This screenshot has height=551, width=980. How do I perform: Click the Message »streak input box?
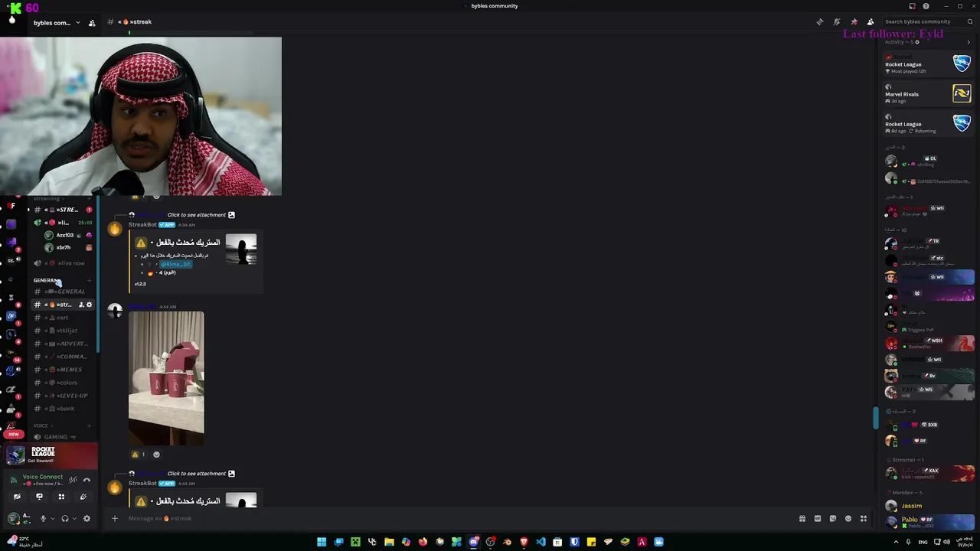pyautogui.click(x=459, y=518)
